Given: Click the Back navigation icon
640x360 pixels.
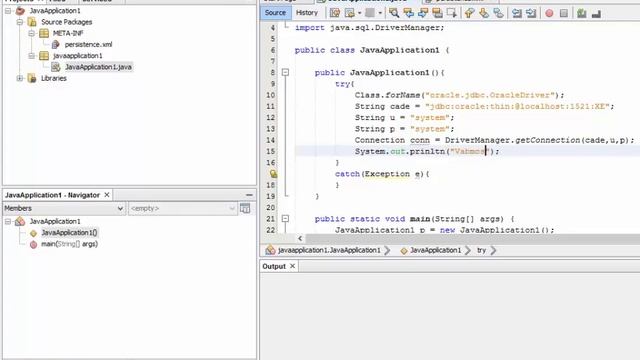Looking at the screenshot, I should [349, 13].
